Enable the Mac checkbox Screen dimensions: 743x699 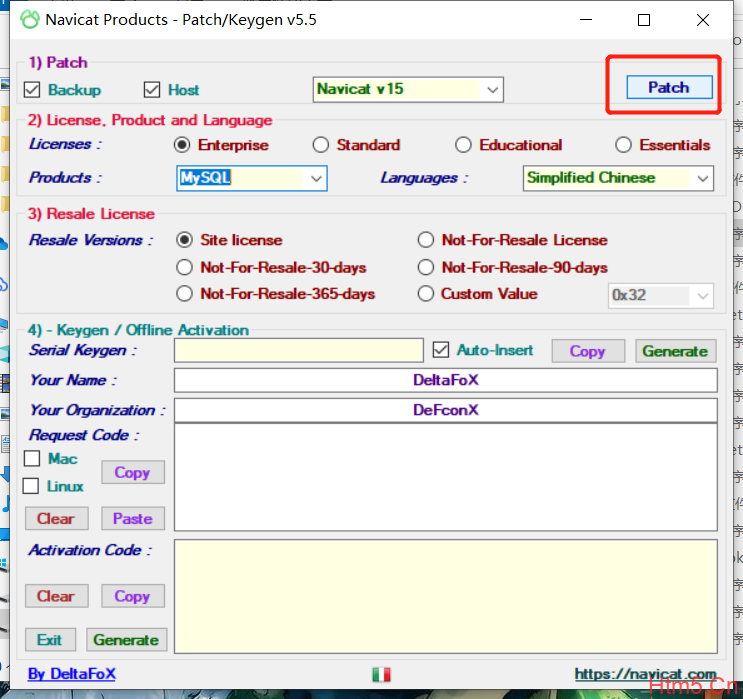(32, 458)
